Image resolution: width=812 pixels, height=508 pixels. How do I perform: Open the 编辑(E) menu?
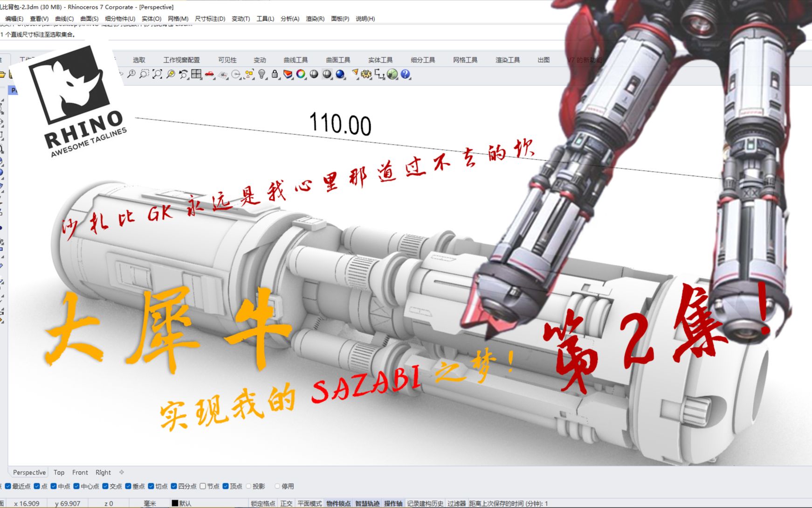click(x=14, y=19)
